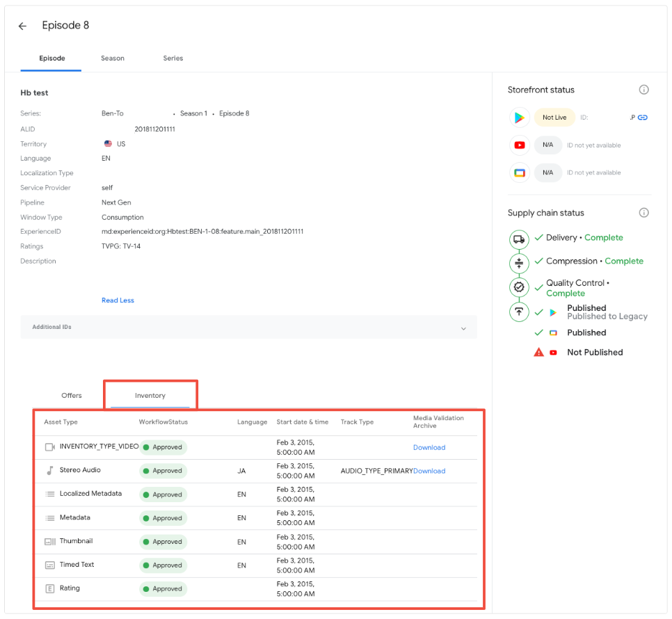
Task: Click the Compression status icon
Action: point(518,263)
